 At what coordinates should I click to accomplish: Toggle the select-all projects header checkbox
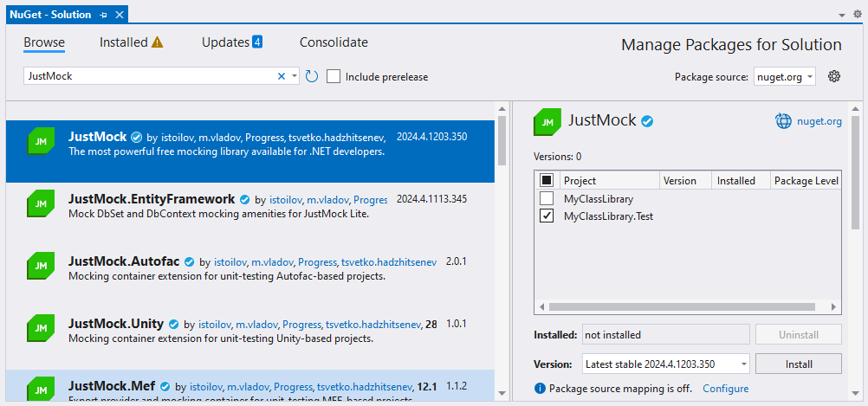[x=547, y=180]
